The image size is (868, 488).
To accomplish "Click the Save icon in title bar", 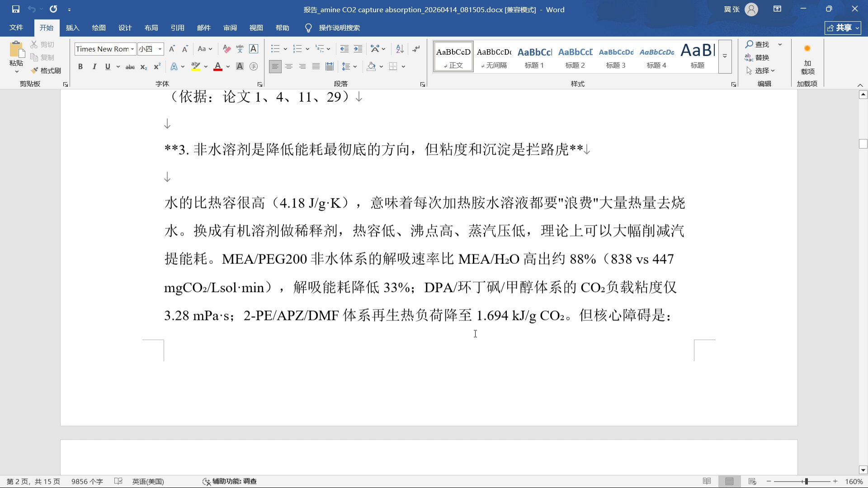I will click(15, 9).
